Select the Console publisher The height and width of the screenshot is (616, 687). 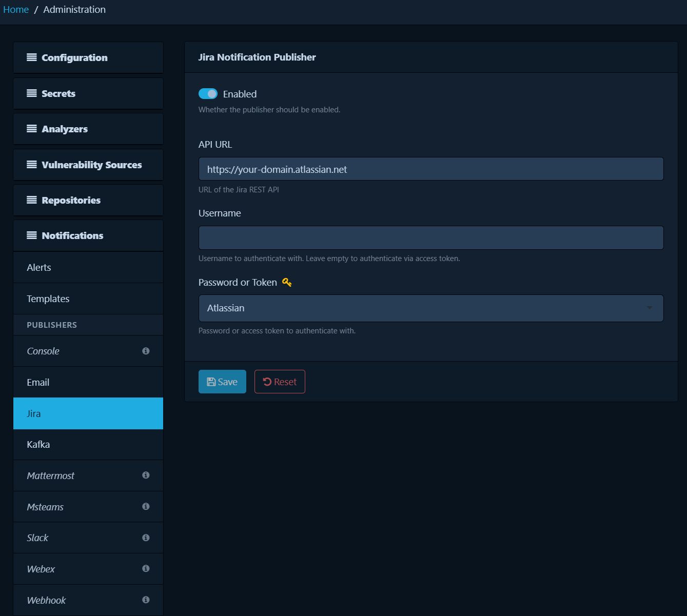tap(88, 351)
